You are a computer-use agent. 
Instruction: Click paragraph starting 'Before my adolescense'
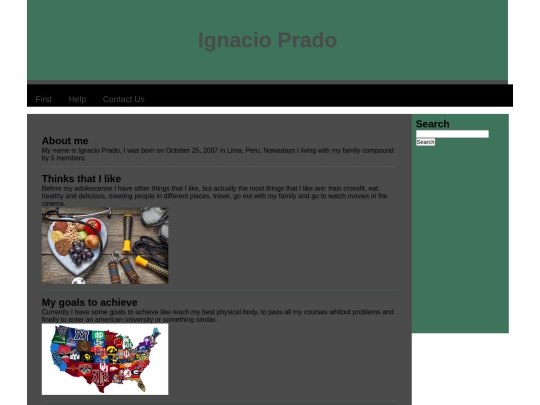click(215, 196)
